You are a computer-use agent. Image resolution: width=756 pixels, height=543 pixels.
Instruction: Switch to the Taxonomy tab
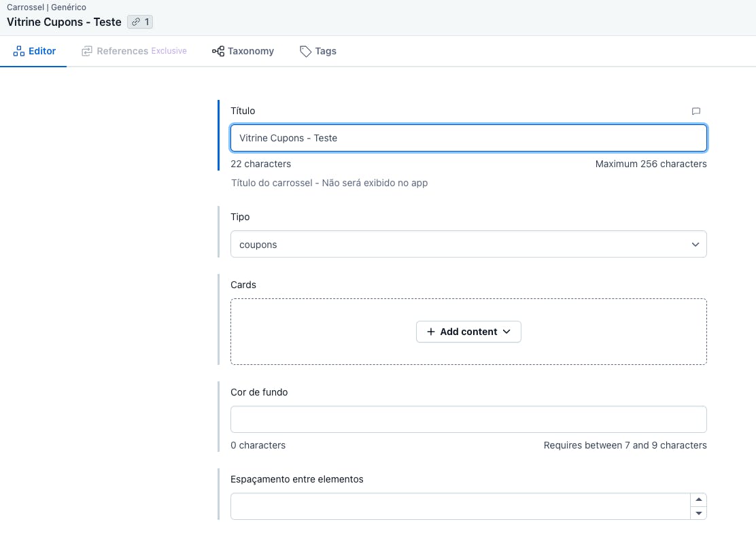pyautogui.click(x=243, y=51)
